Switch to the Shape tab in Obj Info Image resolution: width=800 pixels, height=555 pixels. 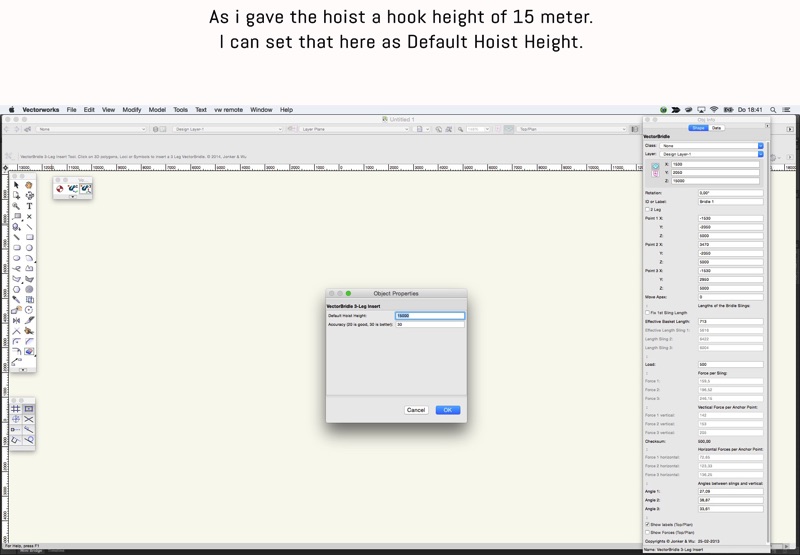[698, 128]
